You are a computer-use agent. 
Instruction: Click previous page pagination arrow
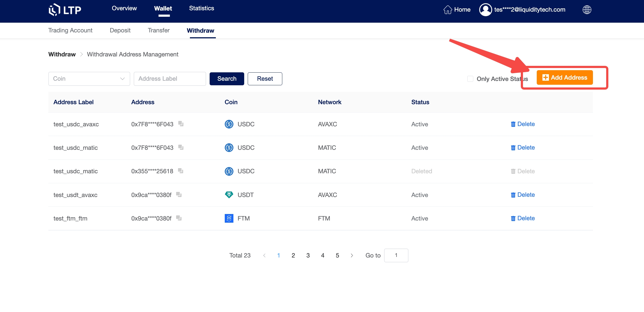coord(264,255)
